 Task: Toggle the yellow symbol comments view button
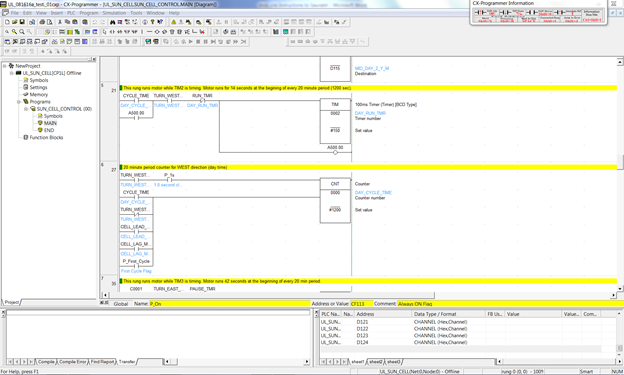[x=70, y=32]
